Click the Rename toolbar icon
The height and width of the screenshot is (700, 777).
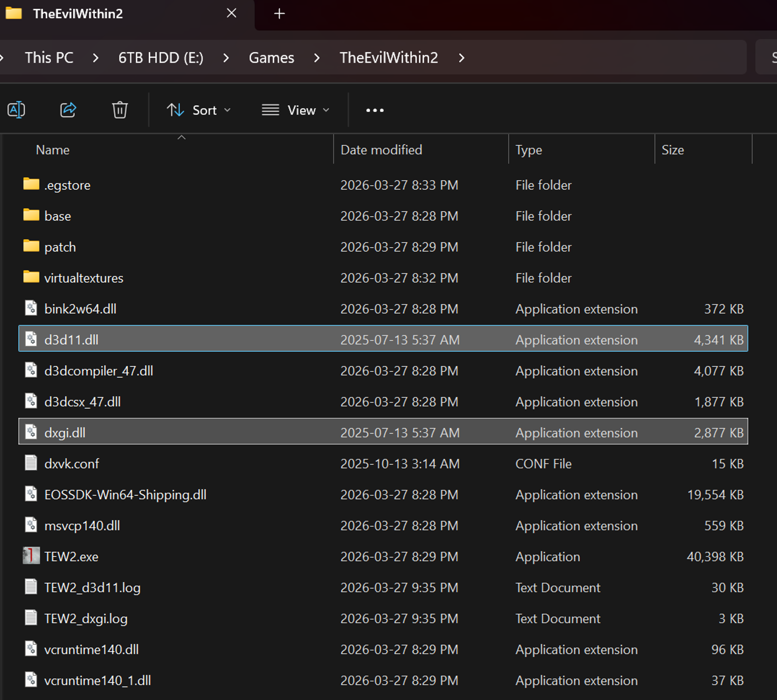pyautogui.click(x=16, y=110)
